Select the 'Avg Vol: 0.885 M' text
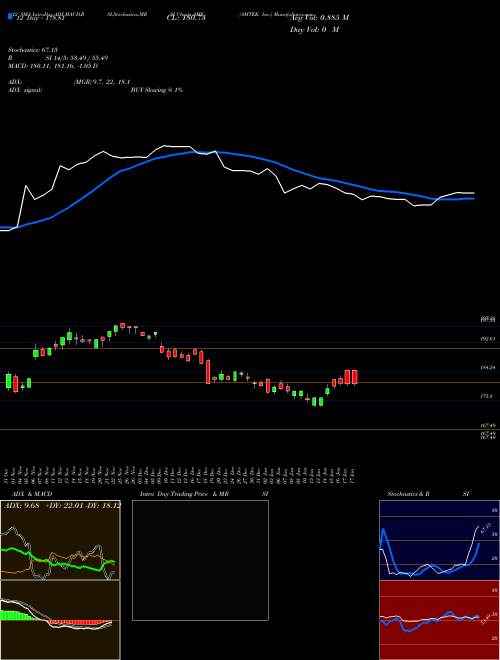Viewport: 500px width, 660px height. click(x=319, y=18)
